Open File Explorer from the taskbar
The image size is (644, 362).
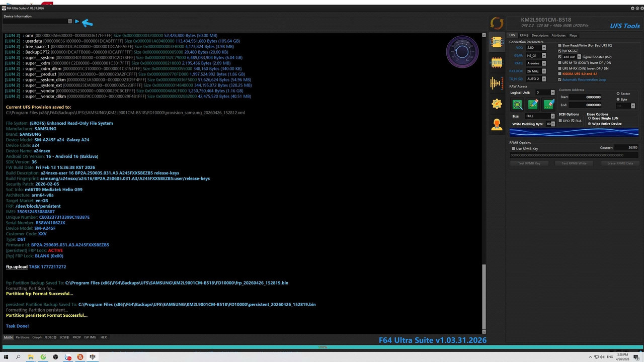point(31,357)
